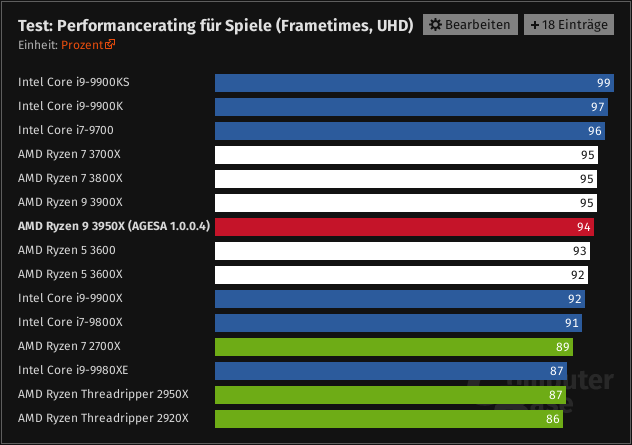Click the blue bar showing 96
Screen dimensions: 632x445
(x=410, y=131)
